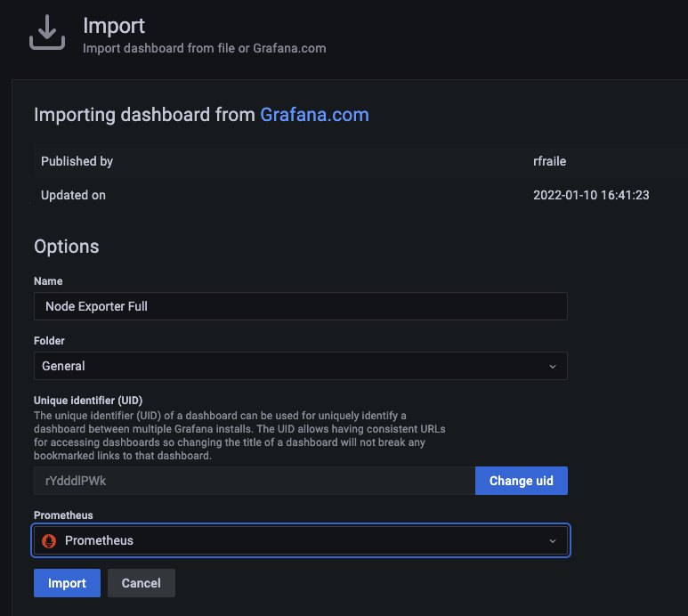The height and width of the screenshot is (616, 688).
Task: Click the Unique identifier (UID) label
Action: coord(88,401)
